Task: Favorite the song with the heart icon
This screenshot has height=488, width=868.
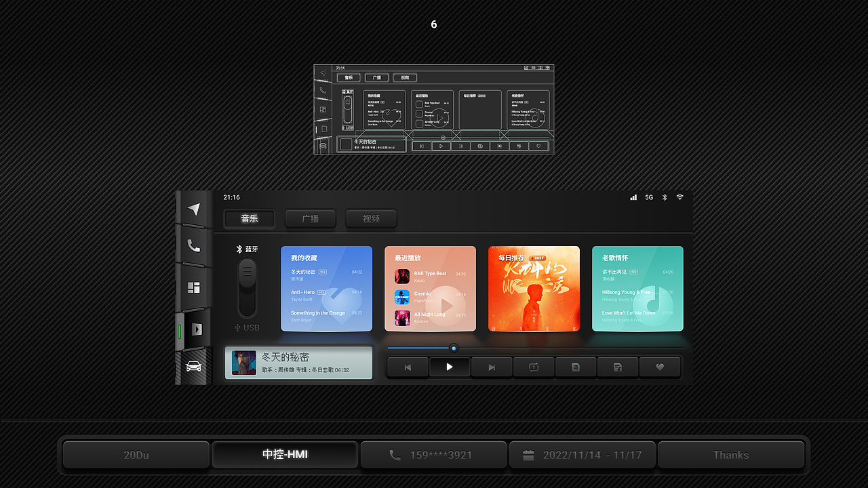Action: pos(660,367)
